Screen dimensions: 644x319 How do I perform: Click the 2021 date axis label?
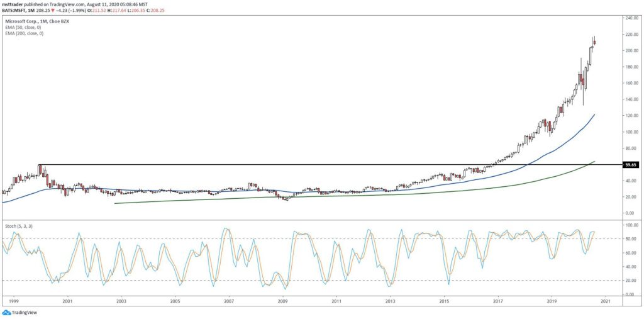(606, 301)
